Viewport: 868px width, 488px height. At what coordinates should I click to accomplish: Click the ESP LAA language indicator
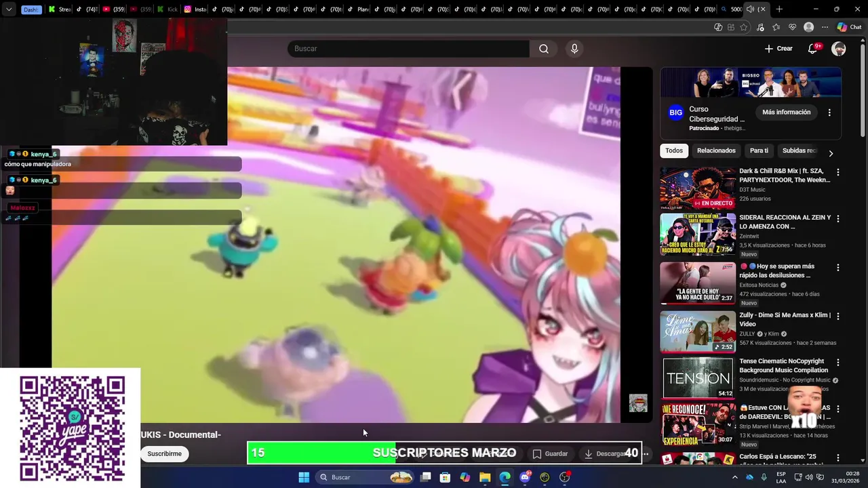(x=781, y=477)
